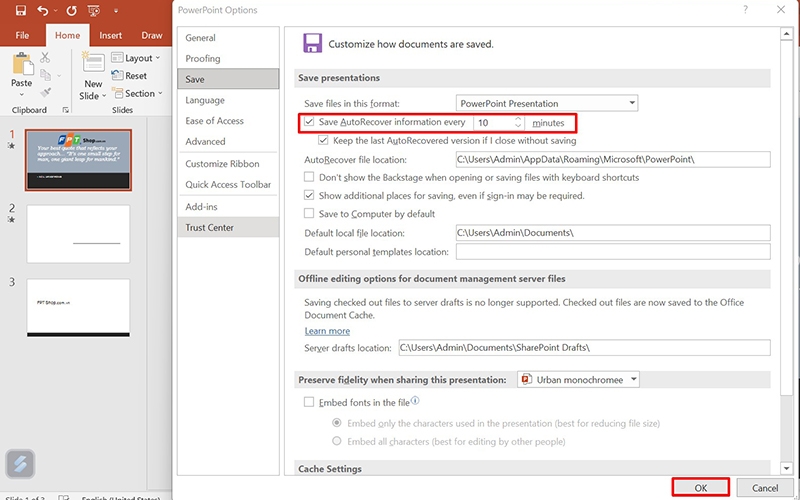Click the options scrollbar up arrow
This screenshot has height=500, width=800.
click(x=786, y=34)
